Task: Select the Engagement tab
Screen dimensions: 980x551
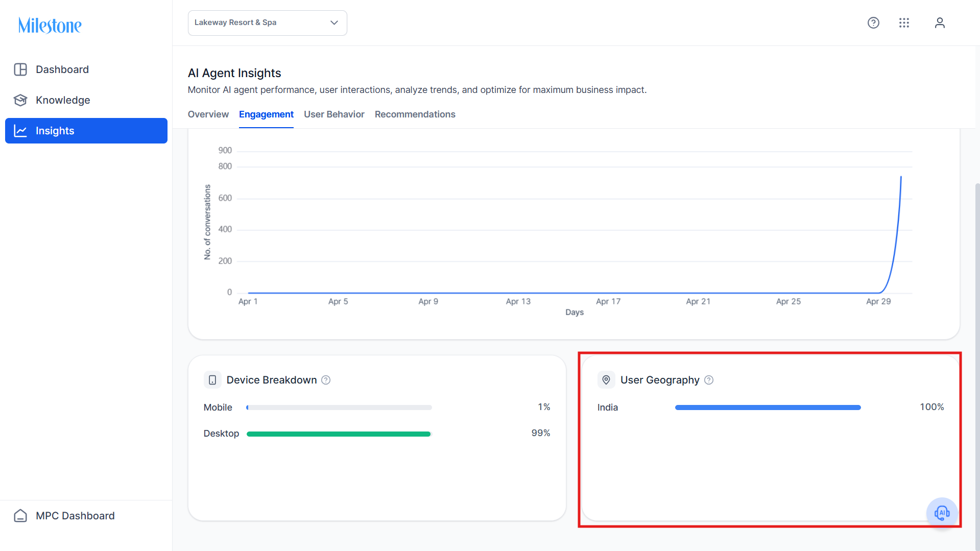Action: 266,114
